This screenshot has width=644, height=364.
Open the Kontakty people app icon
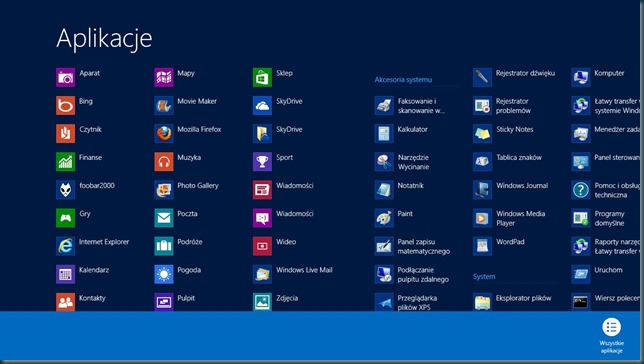(65, 302)
